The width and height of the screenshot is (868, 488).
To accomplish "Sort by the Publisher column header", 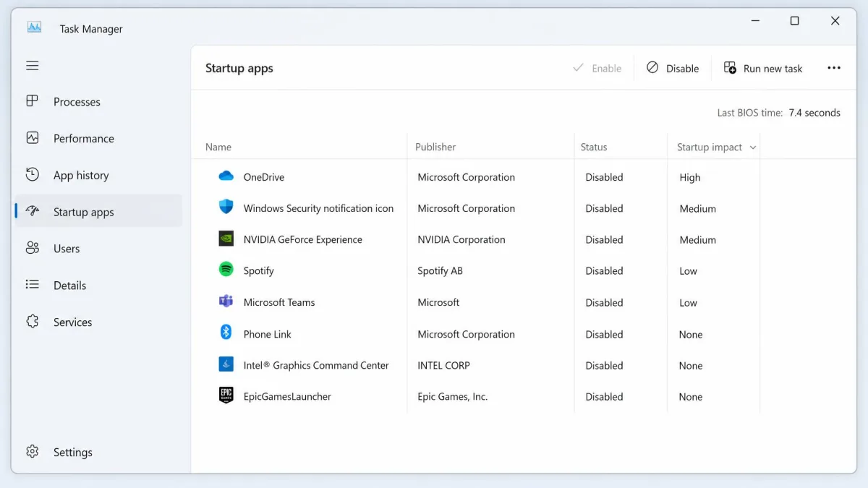I will tap(435, 147).
